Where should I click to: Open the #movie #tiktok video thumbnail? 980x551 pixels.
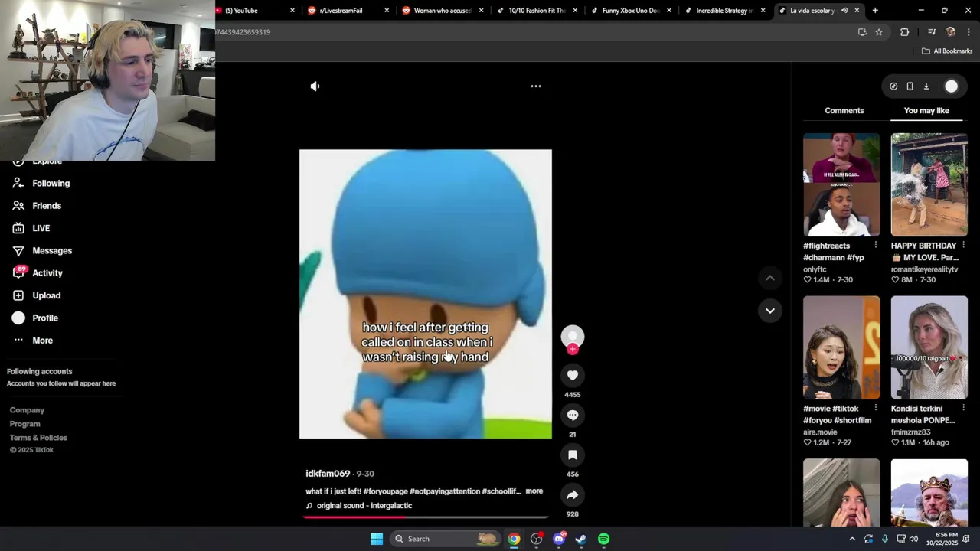pyautogui.click(x=841, y=347)
